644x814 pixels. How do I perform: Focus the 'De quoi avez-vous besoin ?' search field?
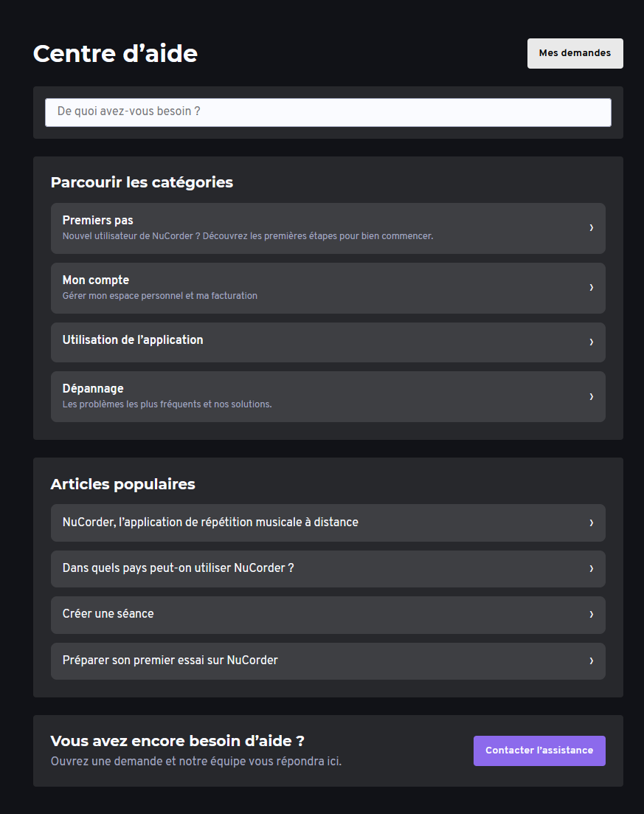tap(328, 112)
